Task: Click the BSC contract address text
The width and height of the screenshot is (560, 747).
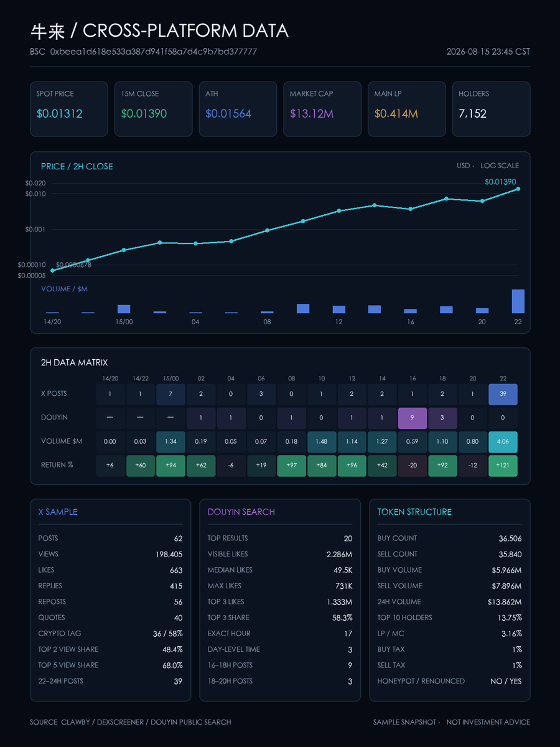Action: coord(154,52)
